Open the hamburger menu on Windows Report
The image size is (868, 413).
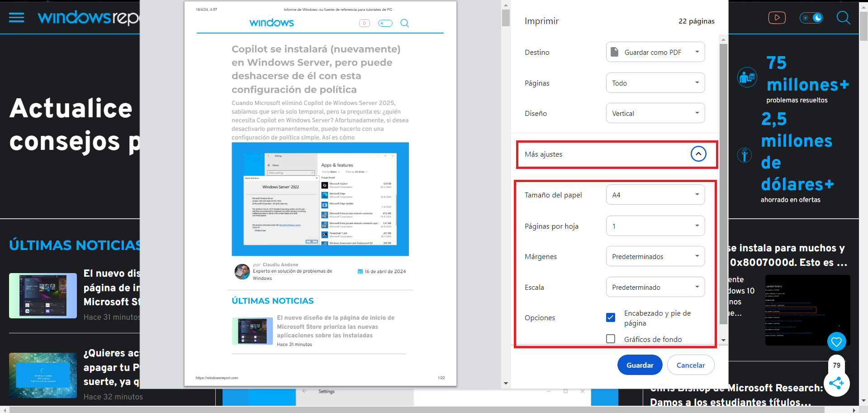tap(16, 18)
